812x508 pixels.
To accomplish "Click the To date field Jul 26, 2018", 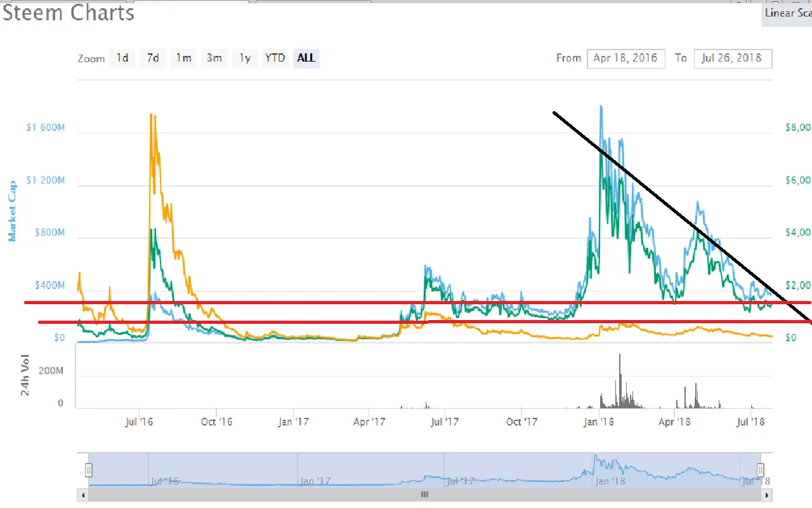I will 733,58.
